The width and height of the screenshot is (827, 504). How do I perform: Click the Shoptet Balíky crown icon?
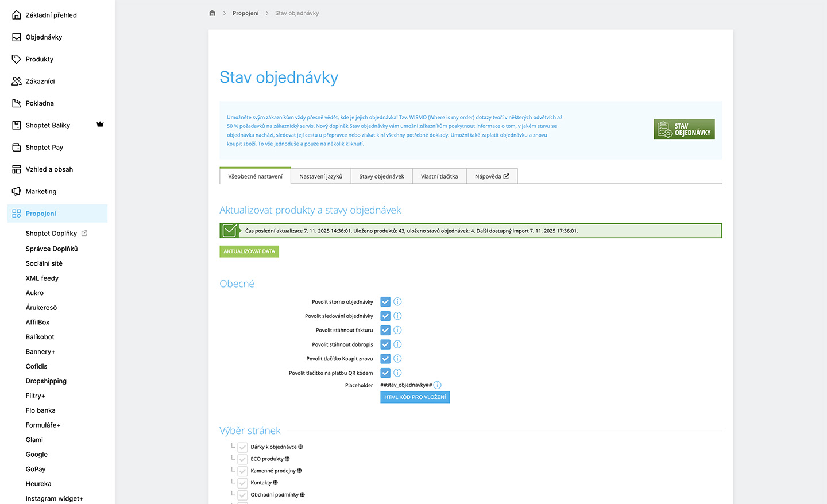(x=100, y=125)
